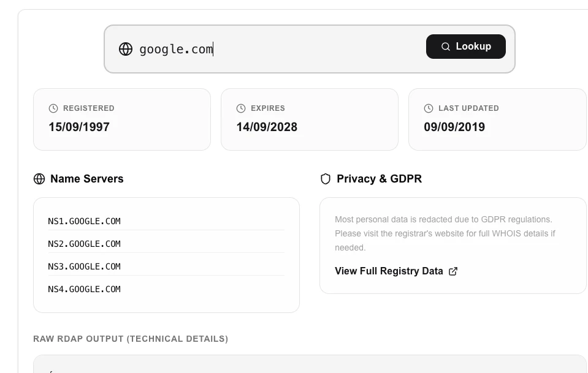Click the clock icon beside REGISTERED

52,108
